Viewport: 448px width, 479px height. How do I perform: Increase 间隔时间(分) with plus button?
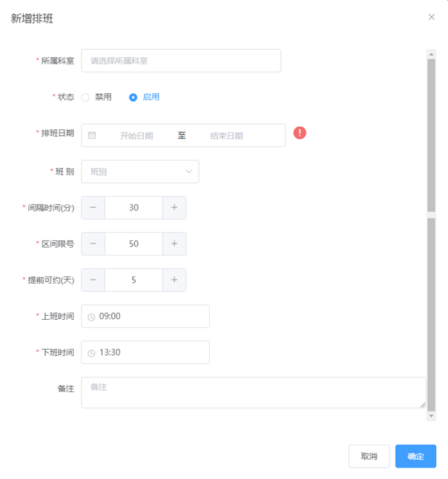pos(175,207)
